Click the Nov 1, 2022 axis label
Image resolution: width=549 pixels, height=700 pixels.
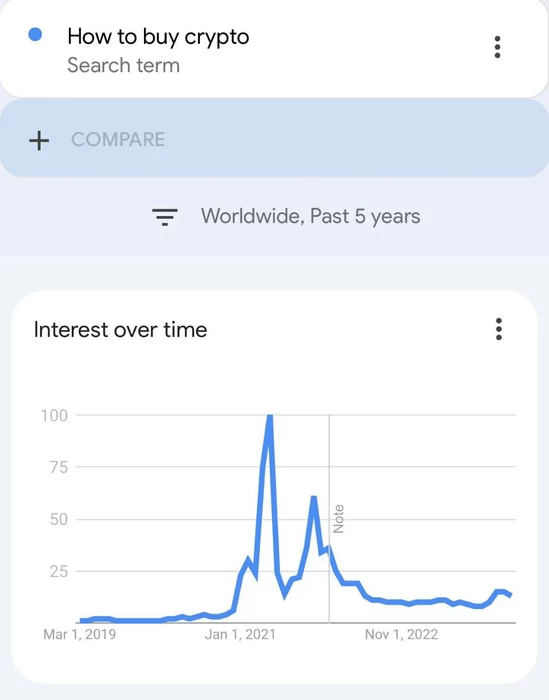point(401,634)
